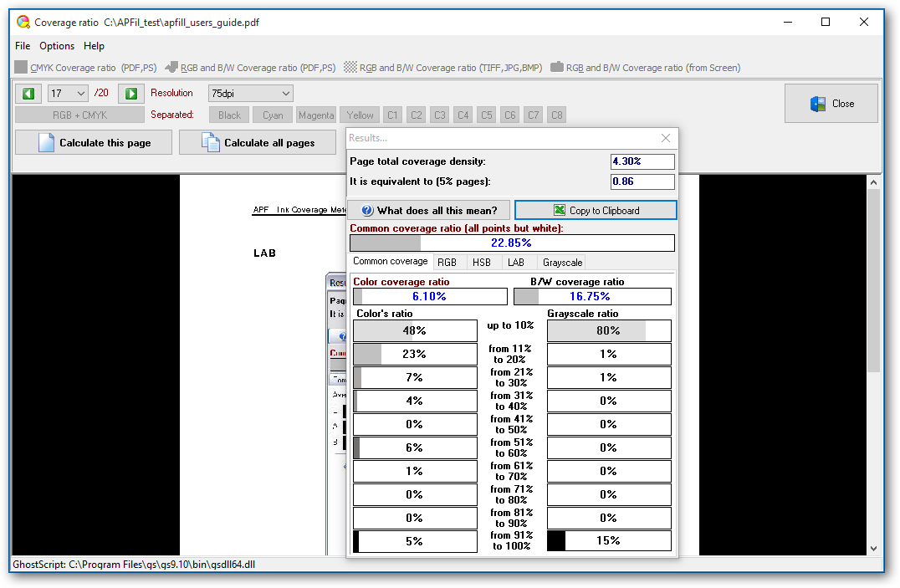Click the Common coverage ratio progress bar
The image size is (900, 588).
point(512,243)
